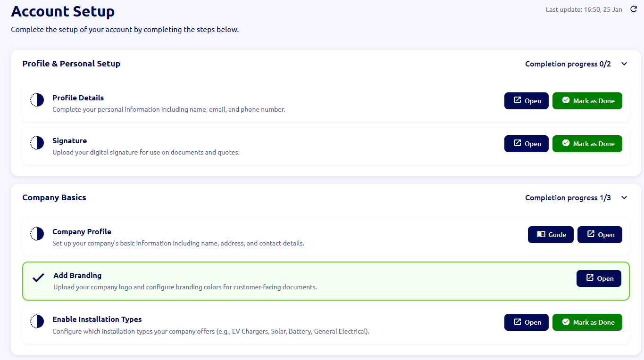Open the Profile Details page

point(526,101)
